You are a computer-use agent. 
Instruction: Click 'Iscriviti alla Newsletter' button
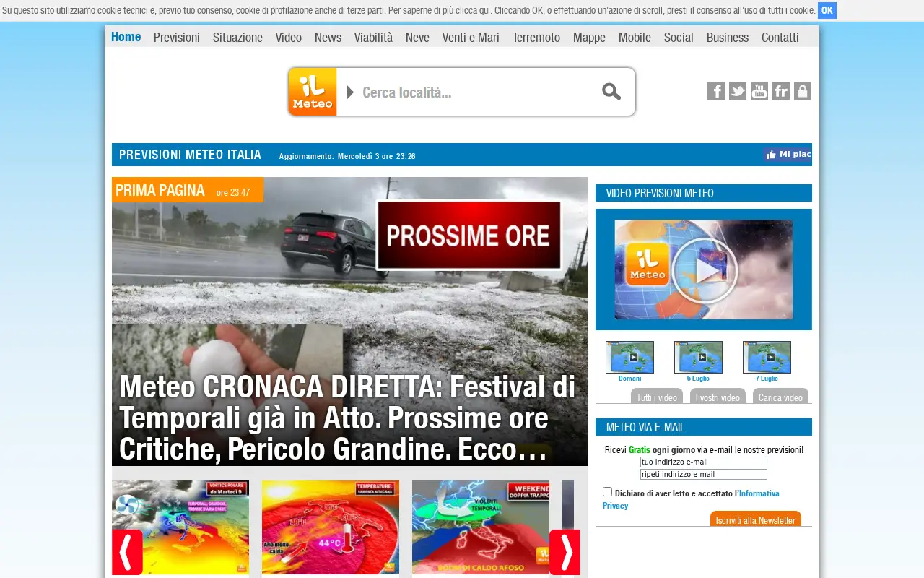click(x=756, y=519)
